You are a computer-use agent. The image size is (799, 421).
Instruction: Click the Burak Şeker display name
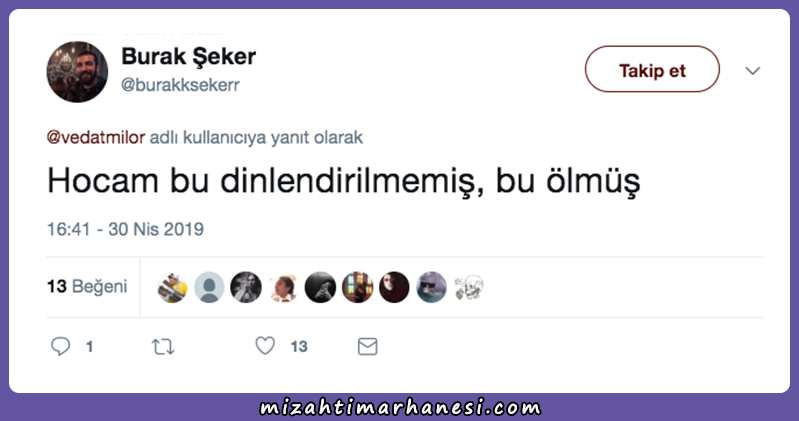(x=189, y=57)
